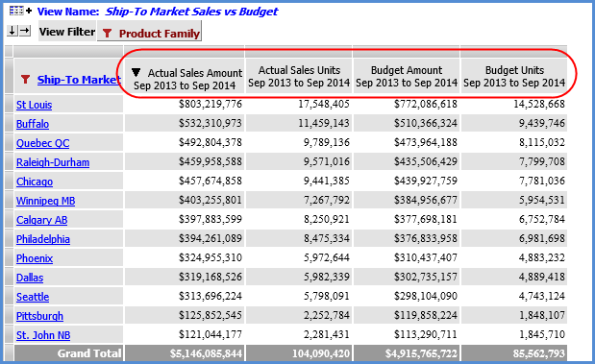The image size is (595, 364).
Task: Open the Quebec QC market link
Action: click(x=43, y=143)
